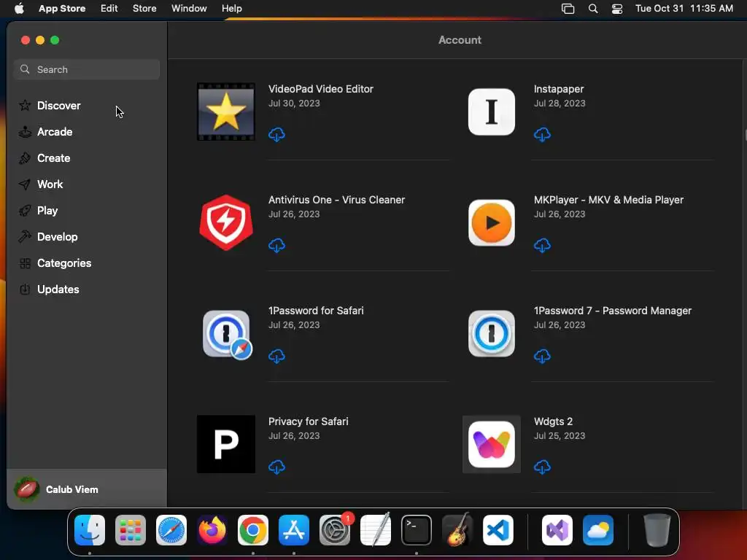Open the Window menu

[x=189, y=8]
